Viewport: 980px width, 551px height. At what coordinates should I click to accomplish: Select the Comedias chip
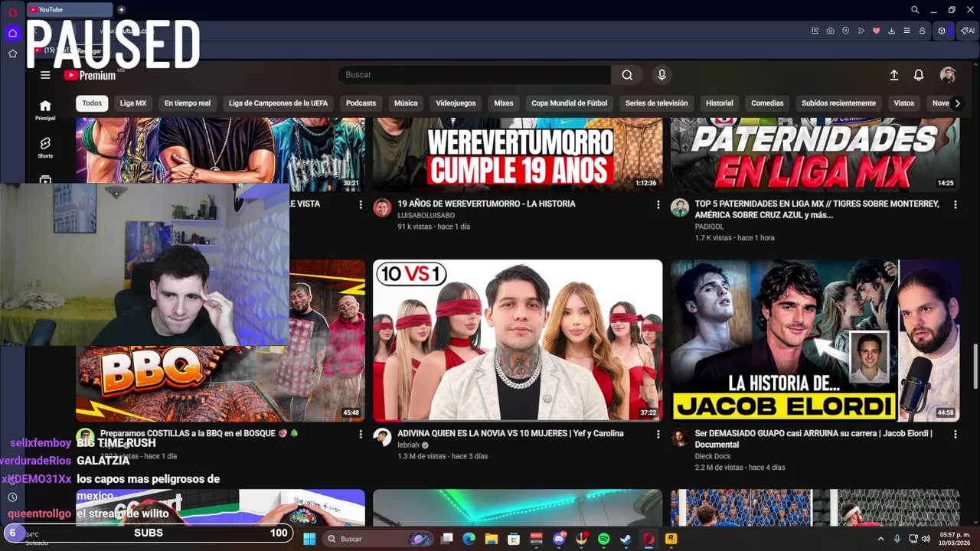[767, 103]
